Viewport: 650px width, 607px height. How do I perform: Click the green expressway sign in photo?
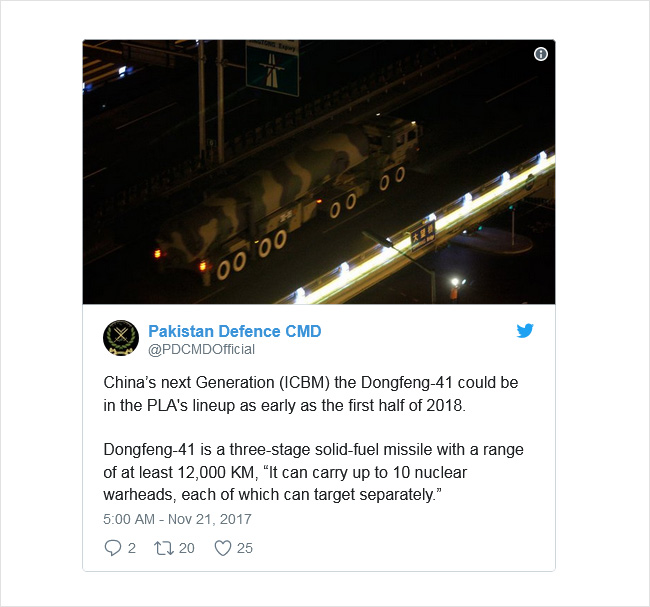[x=272, y=68]
